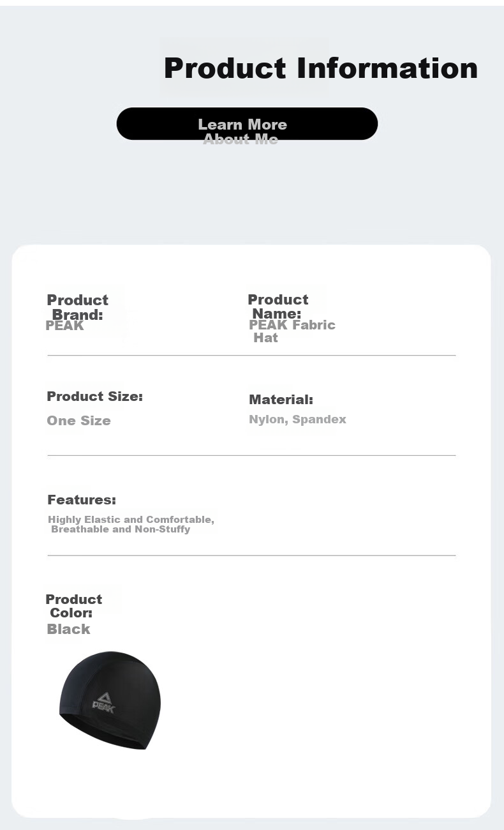Click the black PEAK swim cap thumbnail
504x830 pixels.
(x=110, y=700)
